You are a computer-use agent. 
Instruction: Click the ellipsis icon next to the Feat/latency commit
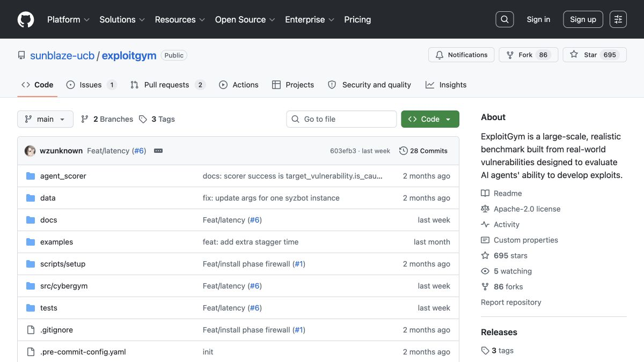click(158, 151)
